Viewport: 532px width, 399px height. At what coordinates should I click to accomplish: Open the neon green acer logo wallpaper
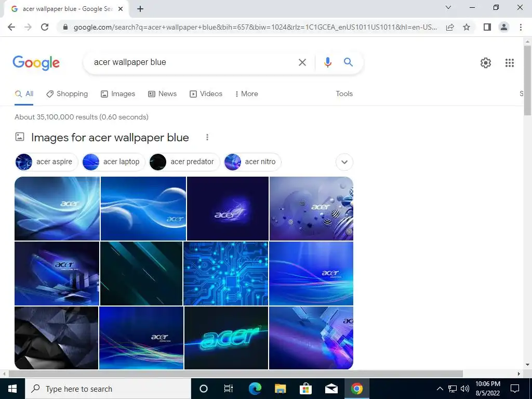227,338
